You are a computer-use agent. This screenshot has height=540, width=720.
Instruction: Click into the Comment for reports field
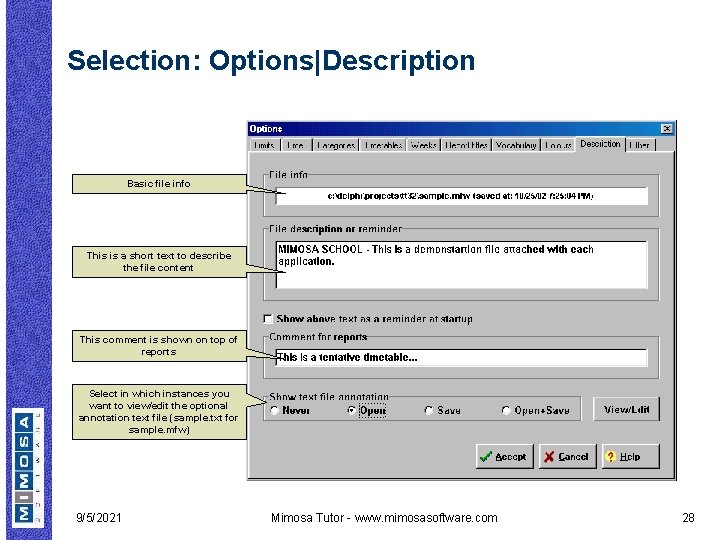pyautogui.click(x=461, y=357)
